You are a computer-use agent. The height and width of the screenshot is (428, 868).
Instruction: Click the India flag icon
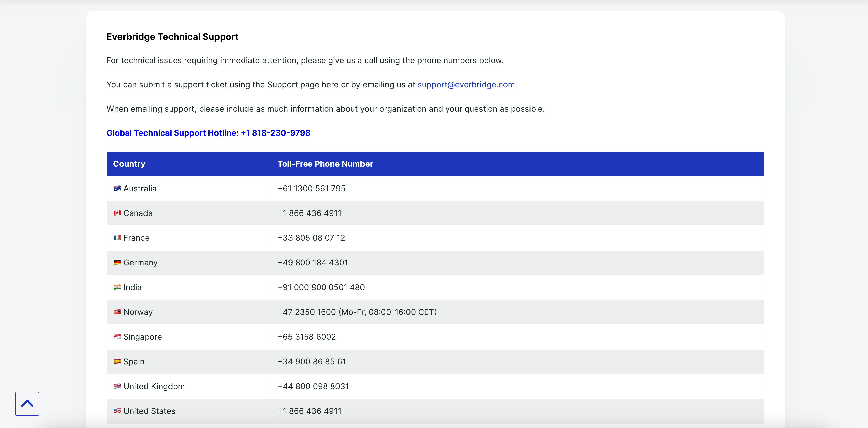[117, 287]
